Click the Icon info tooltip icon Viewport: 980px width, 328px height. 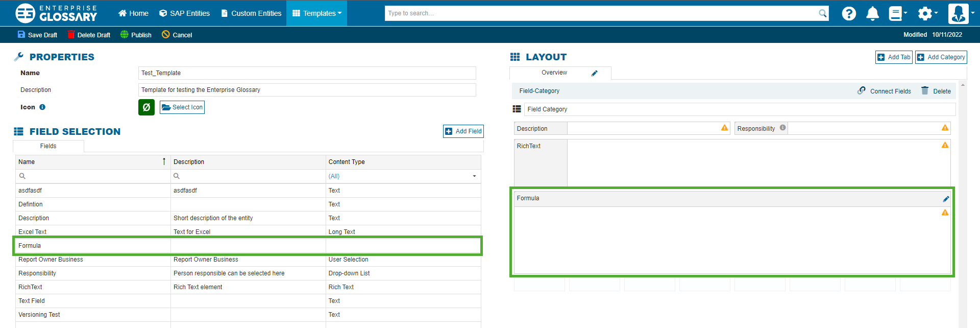click(42, 107)
